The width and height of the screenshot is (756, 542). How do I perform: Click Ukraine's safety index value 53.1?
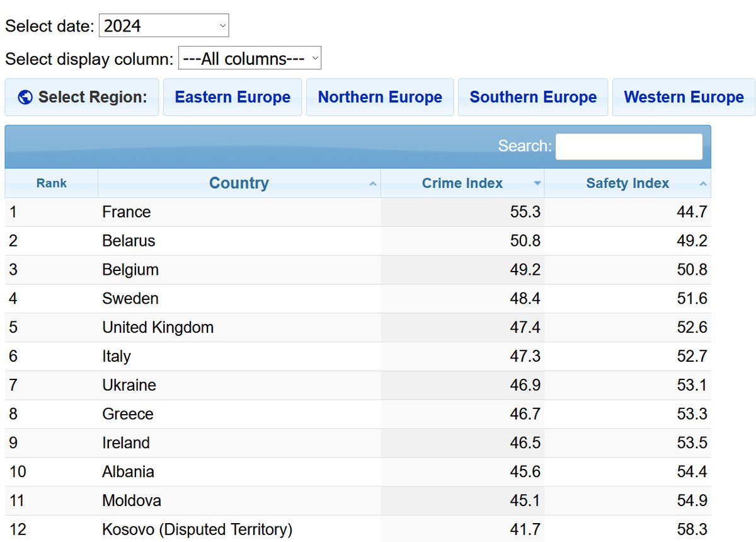click(692, 385)
